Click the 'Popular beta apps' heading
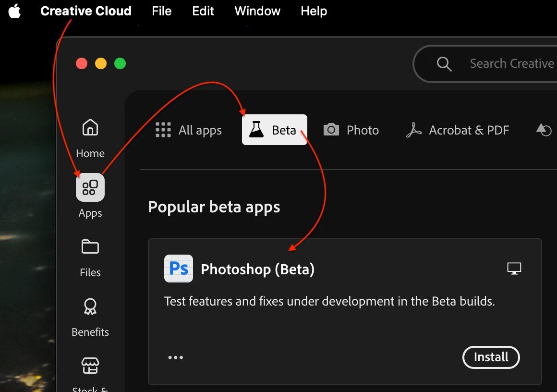Viewport: 557px width, 392px height. tap(214, 207)
